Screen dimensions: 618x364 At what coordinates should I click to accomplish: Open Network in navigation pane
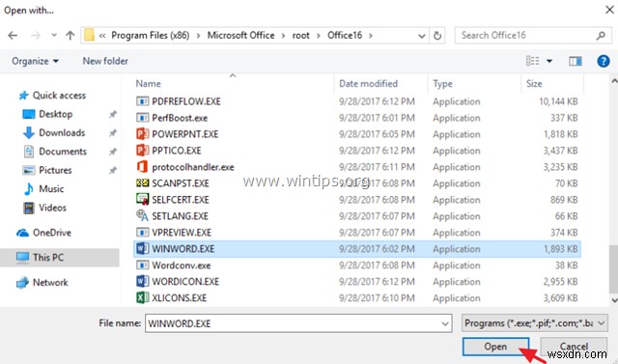coord(42,283)
